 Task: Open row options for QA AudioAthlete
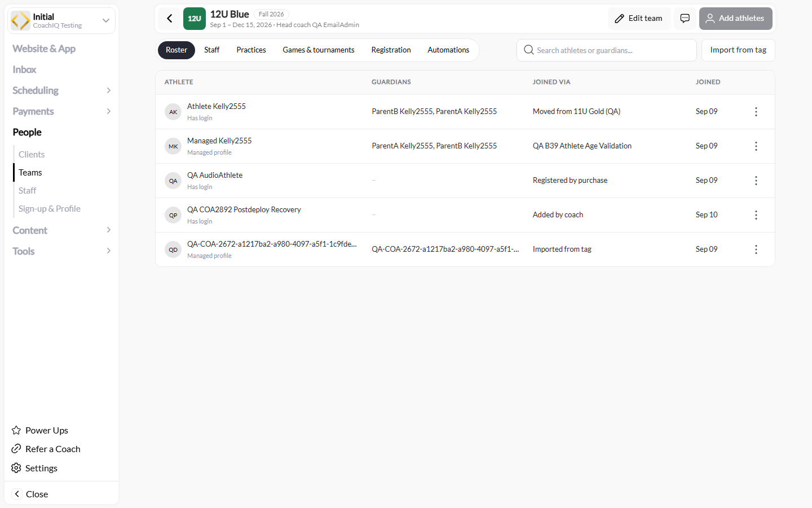tap(756, 181)
